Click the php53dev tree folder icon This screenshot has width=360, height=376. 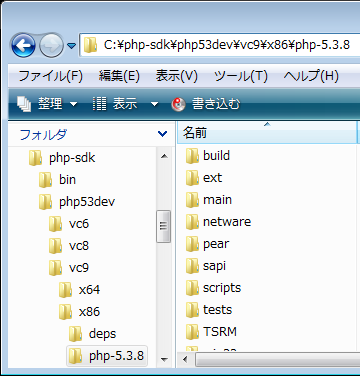pos(45,202)
